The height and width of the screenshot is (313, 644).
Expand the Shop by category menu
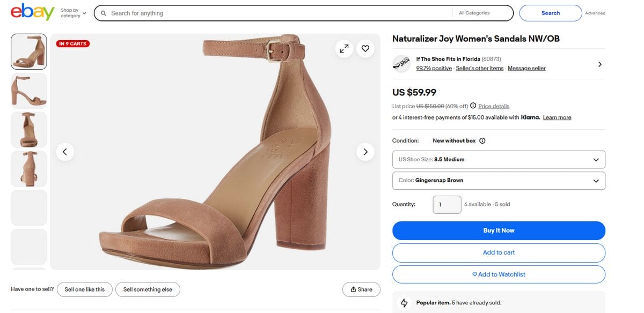coord(70,13)
